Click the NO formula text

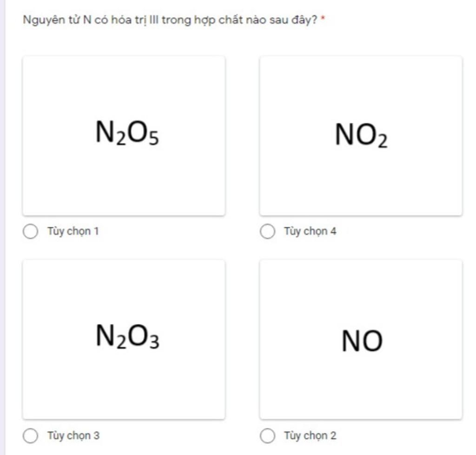pos(362,341)
